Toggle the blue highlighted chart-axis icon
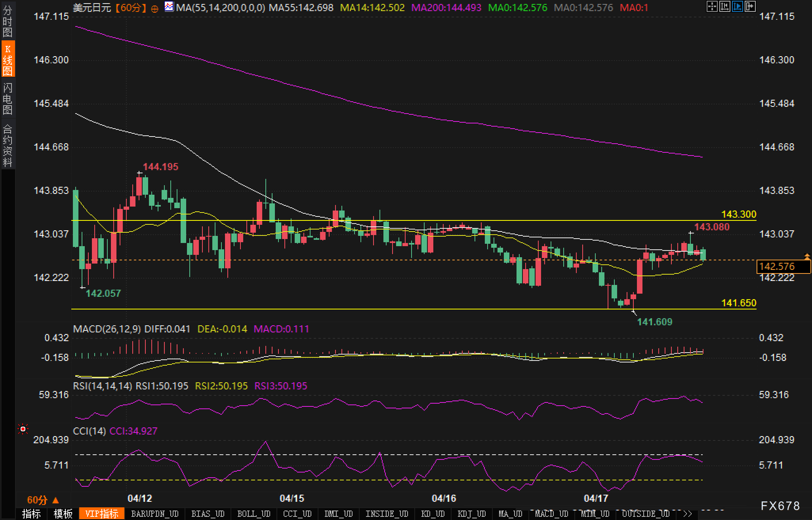812x520 pixels. coord(737,6)
